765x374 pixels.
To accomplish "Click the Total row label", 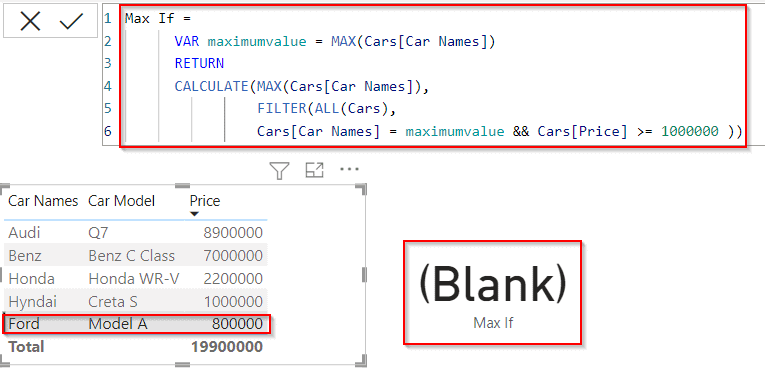I will point(26,347).
